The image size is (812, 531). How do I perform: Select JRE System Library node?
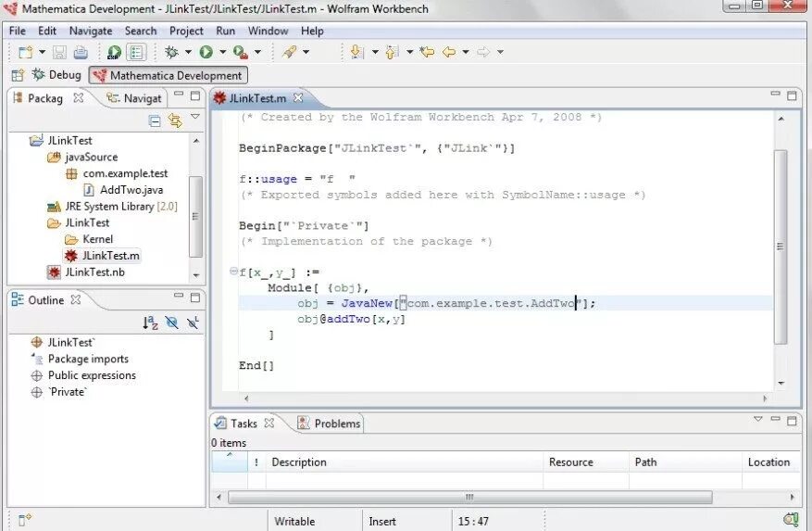point(112,207)
